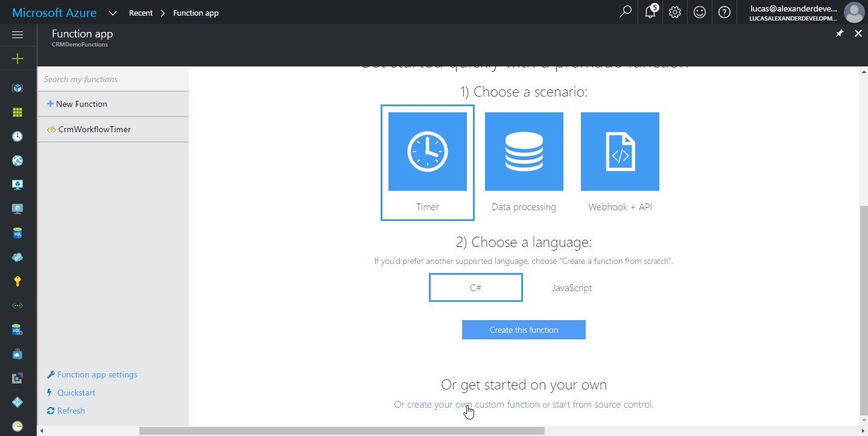This screenshot has width=868, height=436.
Task: Click the horizontal scrollbar thumb
Action: point(342,431)
